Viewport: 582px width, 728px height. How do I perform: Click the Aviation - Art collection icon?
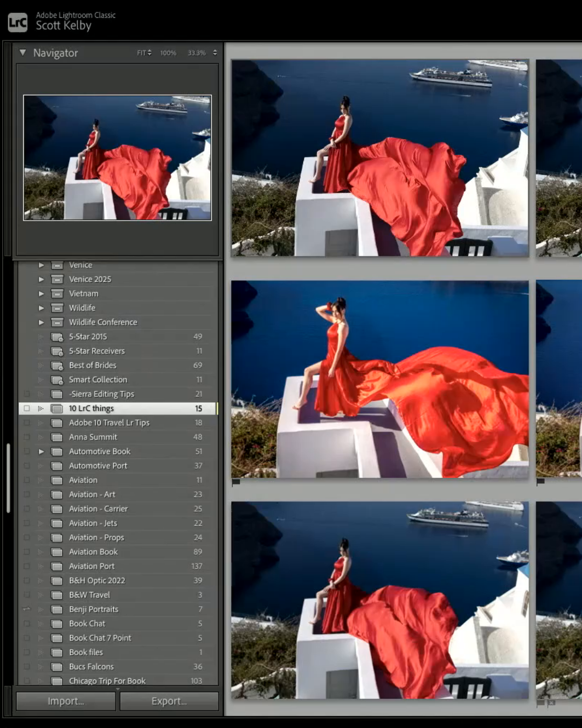tap(57, 495)
